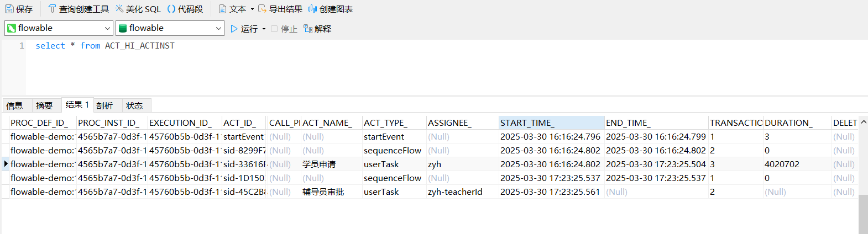Click the Save (保存) disk icon

(9, 9)
